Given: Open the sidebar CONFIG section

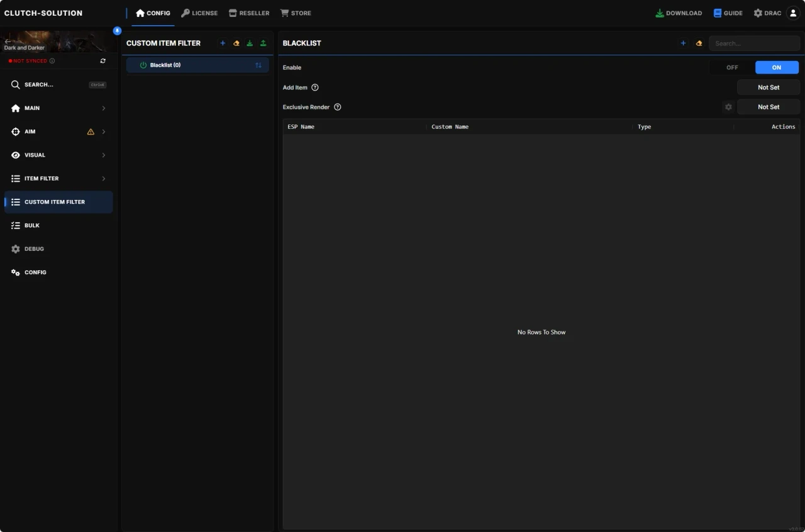Looking at the screenshot, I should [x=58, y=272].
